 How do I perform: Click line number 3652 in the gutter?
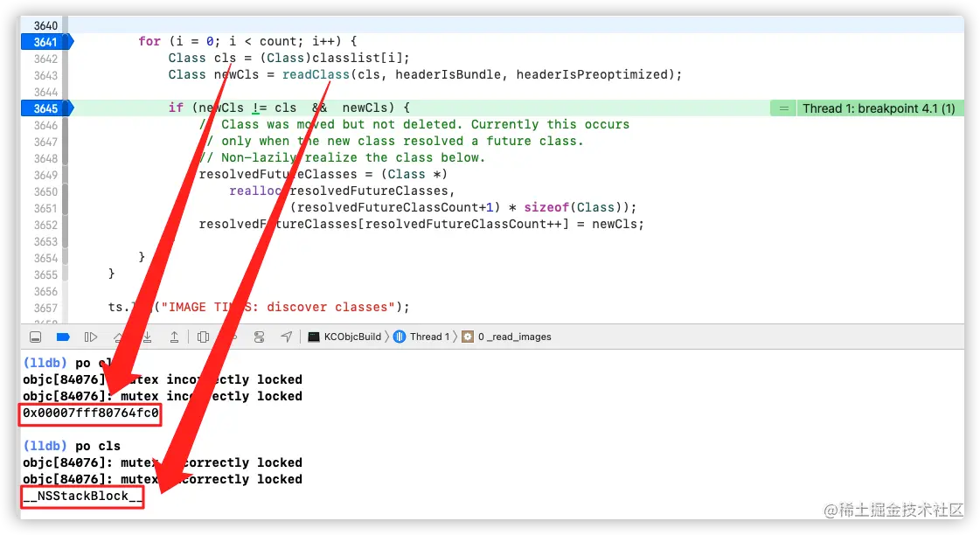coord(45,225)
